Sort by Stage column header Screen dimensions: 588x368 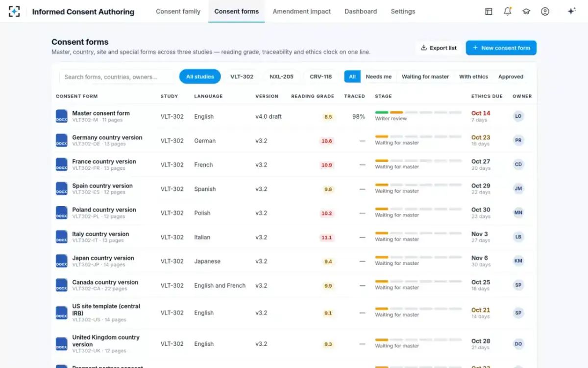383,96
